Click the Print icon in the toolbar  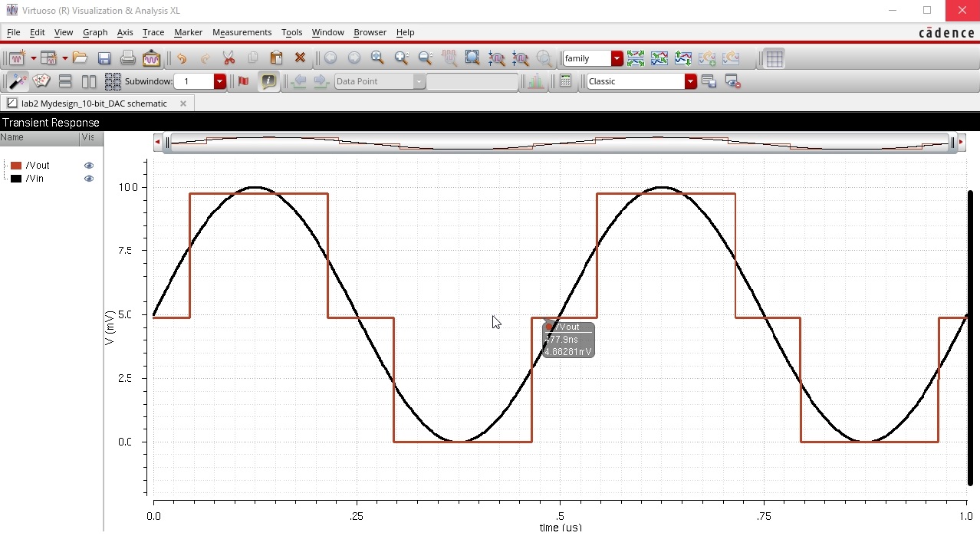[x=128, y=58]
